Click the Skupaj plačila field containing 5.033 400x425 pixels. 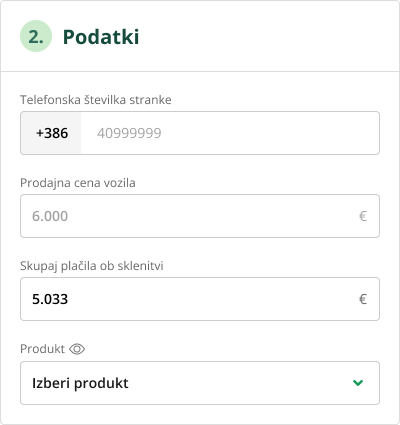[200, 299]
